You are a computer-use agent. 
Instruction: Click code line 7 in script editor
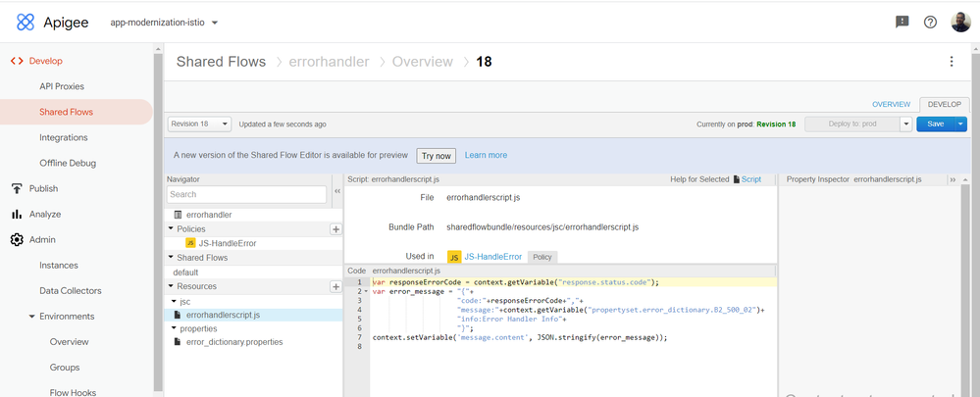click(520, 338)
